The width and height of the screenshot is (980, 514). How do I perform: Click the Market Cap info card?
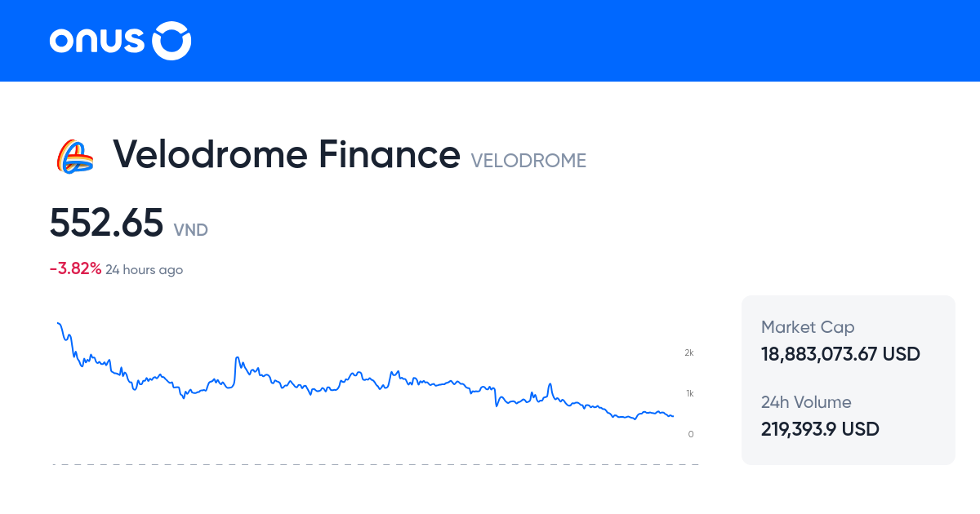[x=848, y=343]
